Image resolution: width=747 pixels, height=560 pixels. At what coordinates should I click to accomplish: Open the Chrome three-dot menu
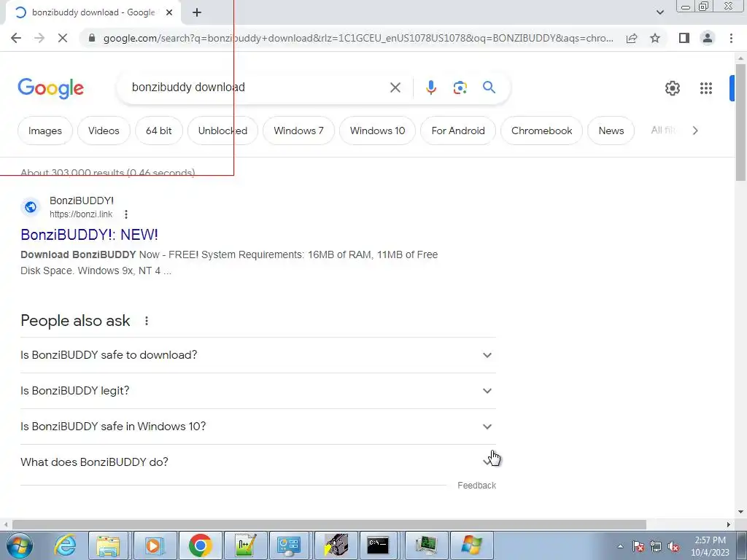coord(731,38)
